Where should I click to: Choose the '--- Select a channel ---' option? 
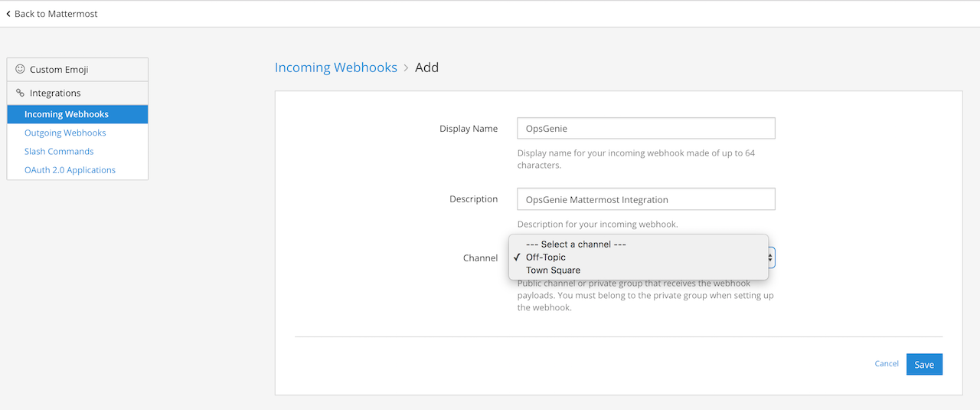639,244
